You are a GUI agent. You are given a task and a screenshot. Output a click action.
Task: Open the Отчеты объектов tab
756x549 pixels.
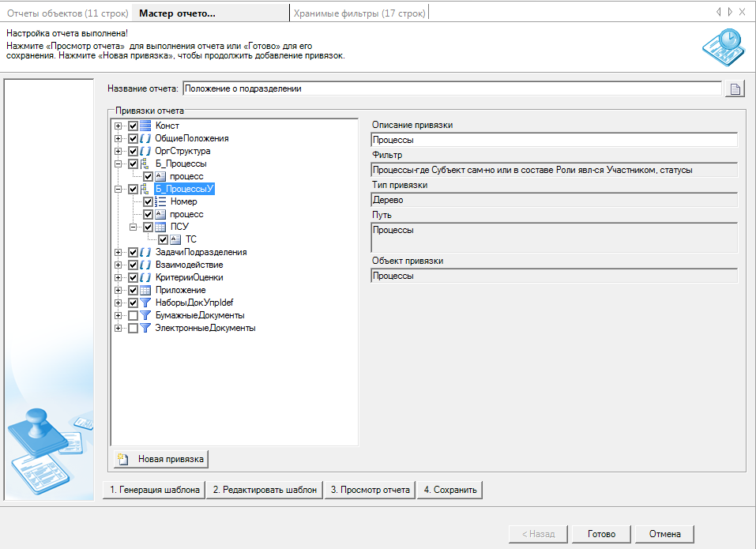tap(67, 13)
